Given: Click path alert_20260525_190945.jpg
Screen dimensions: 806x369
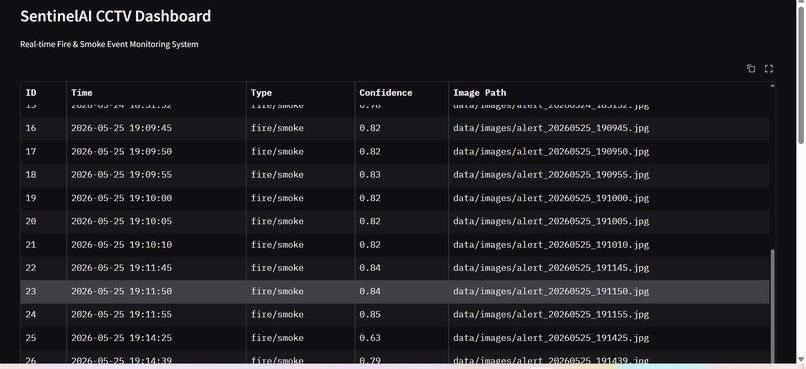Looking at the screenshot, I should pos(609,128).
